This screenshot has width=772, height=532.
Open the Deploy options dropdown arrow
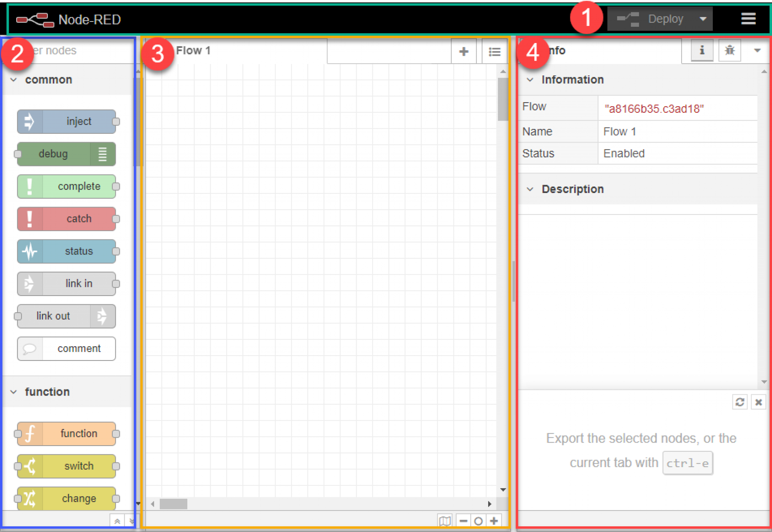(x=703, y=18)
